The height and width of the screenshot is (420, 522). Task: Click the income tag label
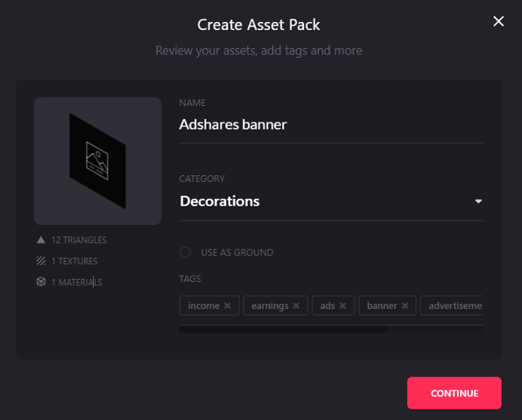[x=204, y=306]
